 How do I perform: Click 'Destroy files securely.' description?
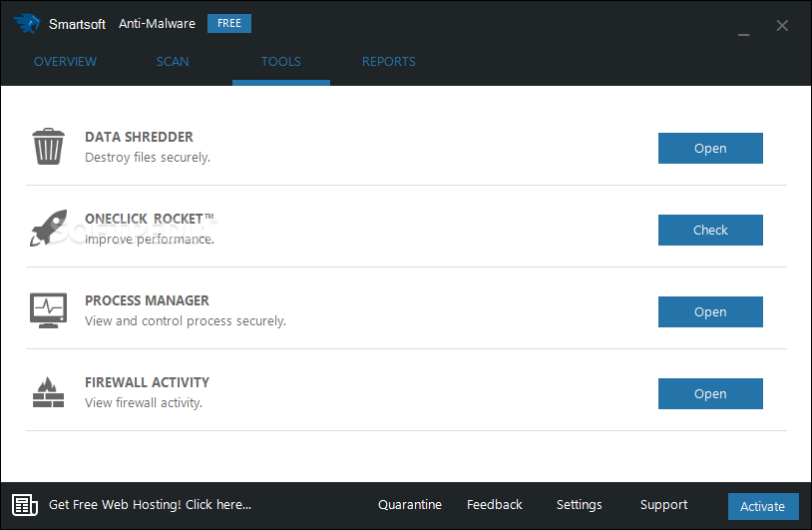(148, 158)
